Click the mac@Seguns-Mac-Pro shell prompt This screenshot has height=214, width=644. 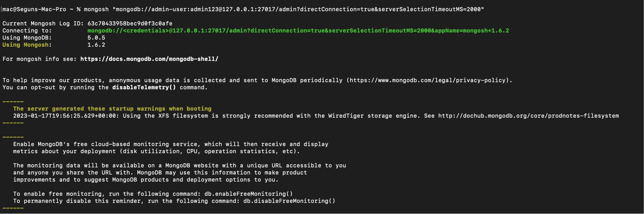click(x=34, y=9)
